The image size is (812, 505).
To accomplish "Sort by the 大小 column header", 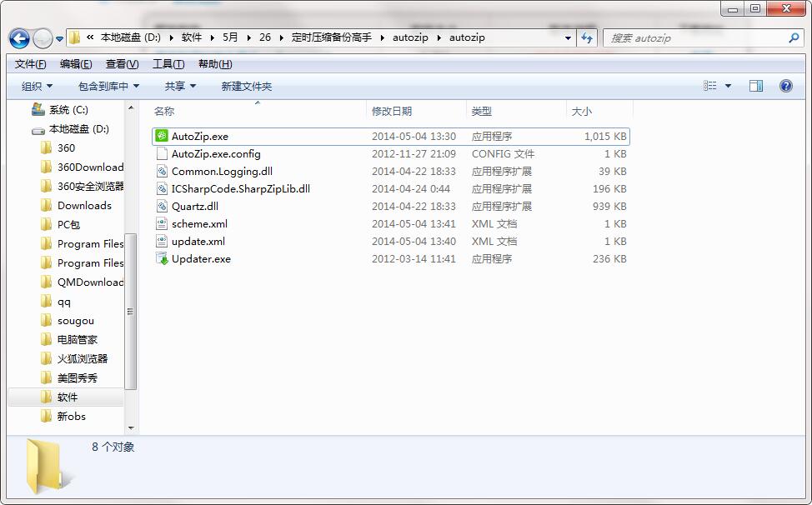I will tap(582, 111).
